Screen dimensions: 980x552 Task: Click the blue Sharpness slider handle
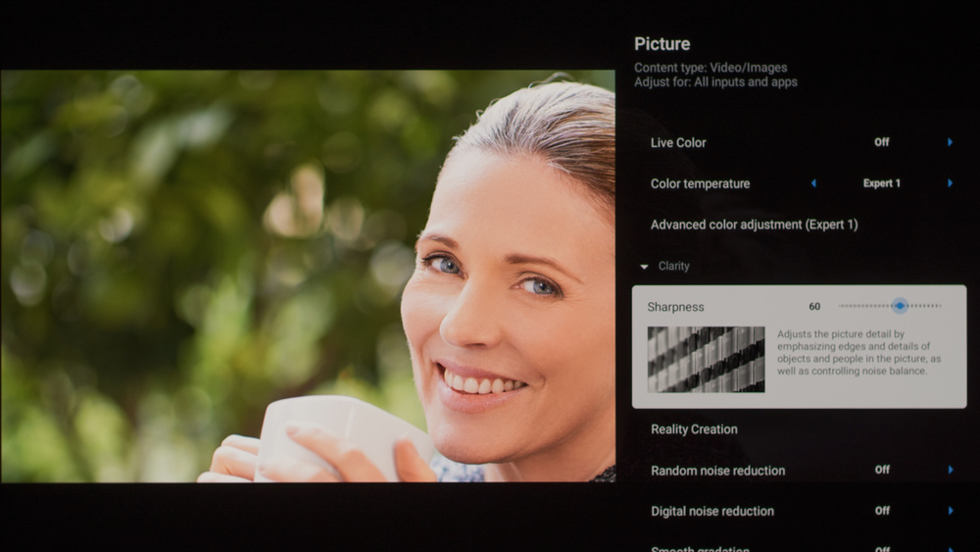(x=900, y=306)
